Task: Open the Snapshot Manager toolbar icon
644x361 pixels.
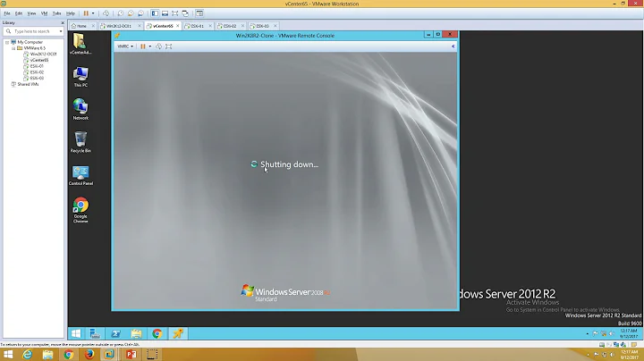Action: click(x=141, y=13)
